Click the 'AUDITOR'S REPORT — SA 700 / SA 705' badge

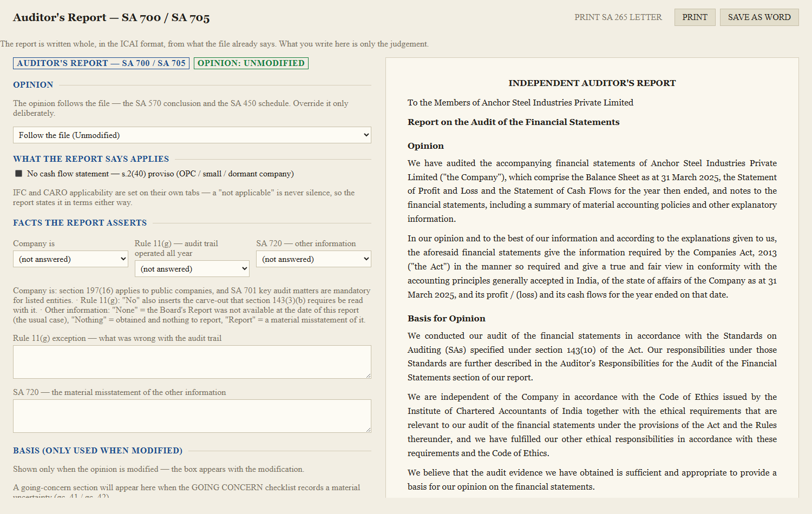101,63
